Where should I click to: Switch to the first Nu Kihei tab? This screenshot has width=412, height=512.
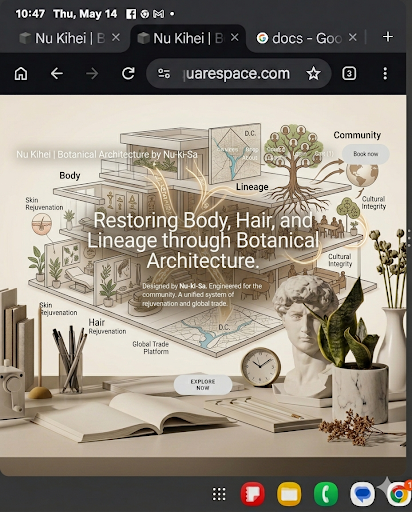click(62, 38)
